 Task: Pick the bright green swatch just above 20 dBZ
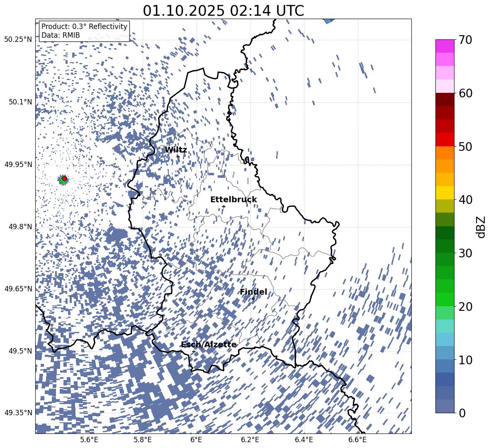445,299
